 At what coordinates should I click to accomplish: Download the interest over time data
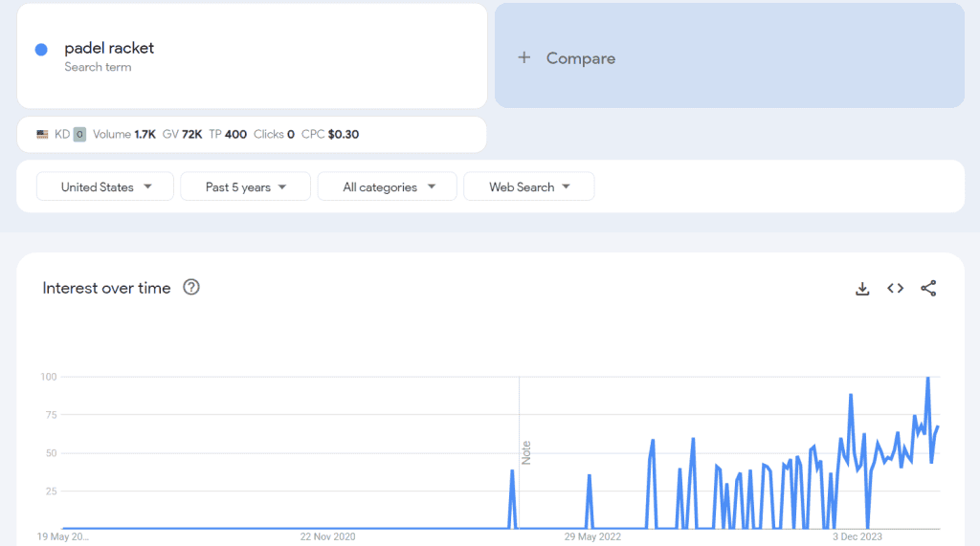pos(862,289)
